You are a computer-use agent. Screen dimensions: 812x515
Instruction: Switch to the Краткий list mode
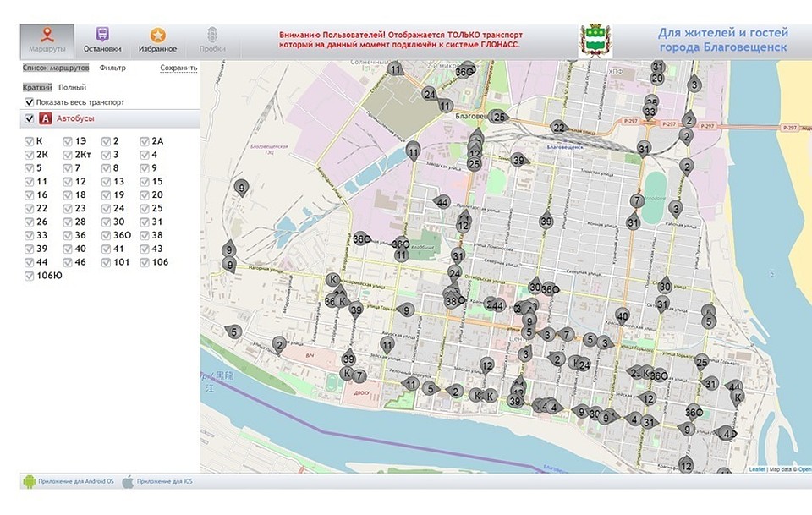pyautogui.click(x=37, y=87)
